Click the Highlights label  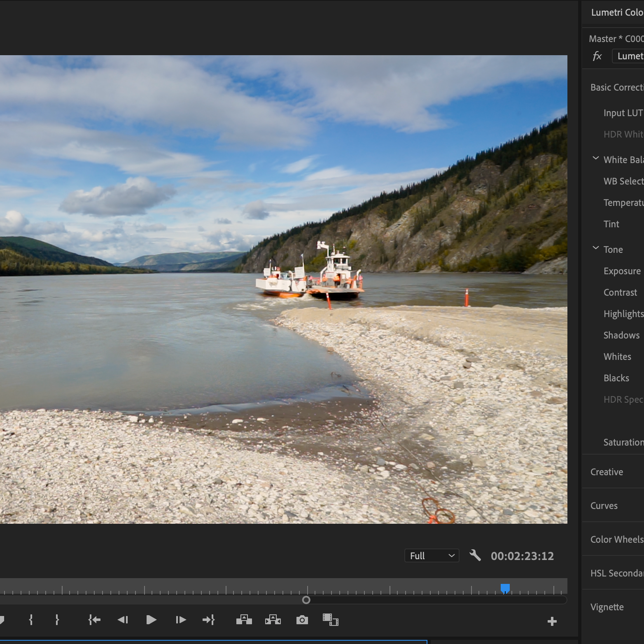coord(623,314)
